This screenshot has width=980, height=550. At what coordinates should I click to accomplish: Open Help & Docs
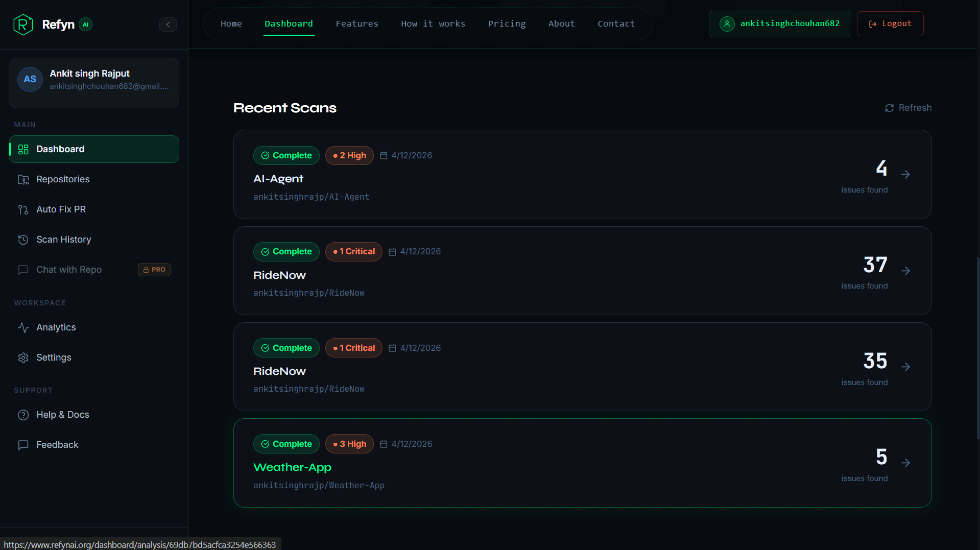pyautogui.click(x=63, y=415)
